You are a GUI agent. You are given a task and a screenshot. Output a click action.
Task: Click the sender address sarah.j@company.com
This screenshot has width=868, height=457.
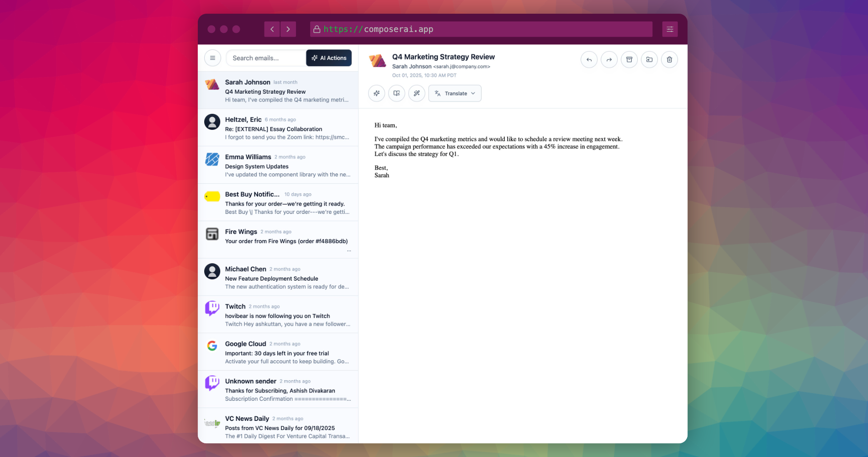(462, 67)
